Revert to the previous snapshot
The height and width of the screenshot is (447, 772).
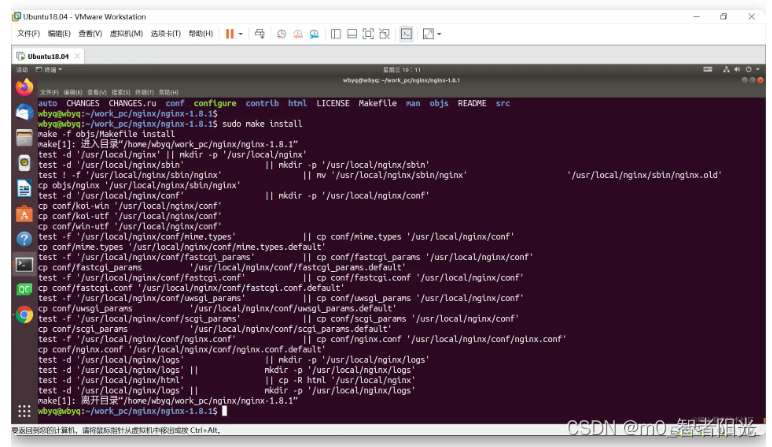[x=298, y=34]
